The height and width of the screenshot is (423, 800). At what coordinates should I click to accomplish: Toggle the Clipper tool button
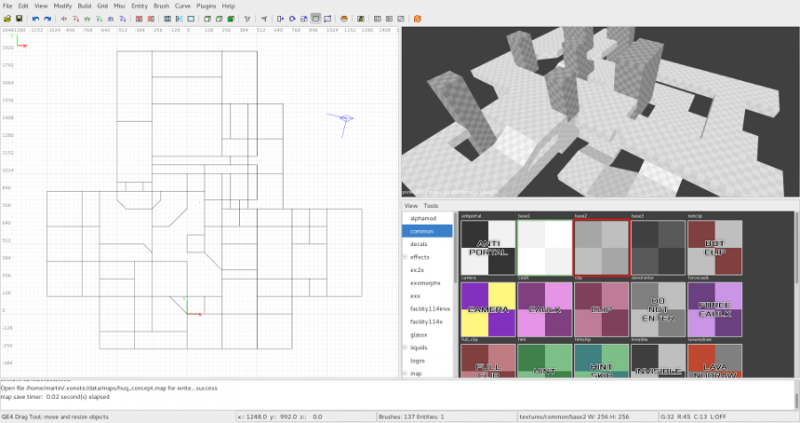(x=328, y=18)
